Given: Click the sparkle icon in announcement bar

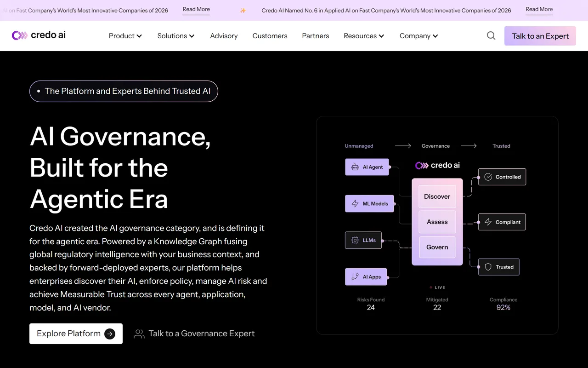Looking at the screenshot, I should tap(243, 11).
